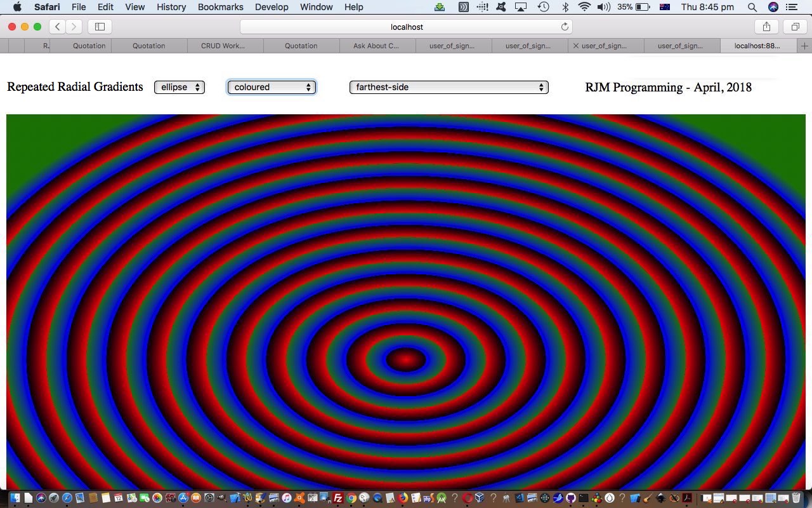Open App Store in Dock
The image size is (812, 508).
tap(183, 498)
